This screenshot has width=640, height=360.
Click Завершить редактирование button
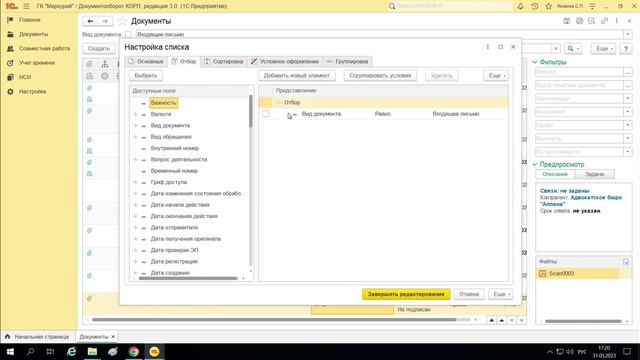pyautogui.click(x=406, y=294)
